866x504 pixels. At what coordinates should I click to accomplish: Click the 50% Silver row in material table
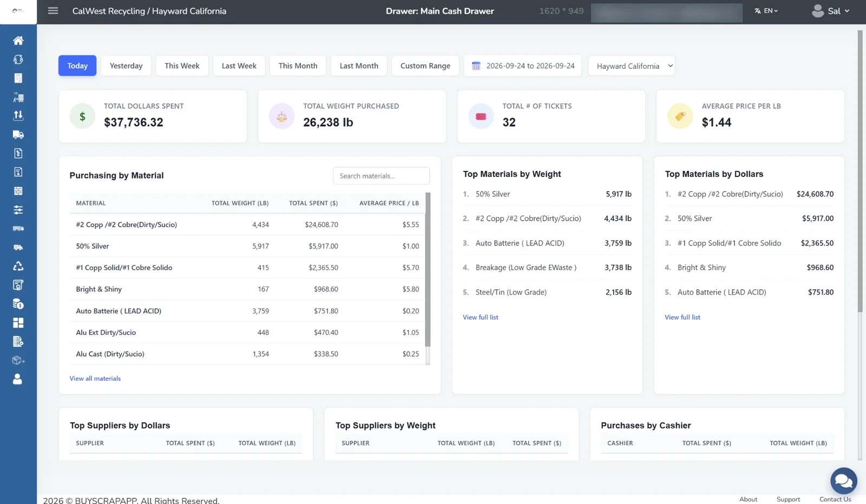click(x=247, y=246)
